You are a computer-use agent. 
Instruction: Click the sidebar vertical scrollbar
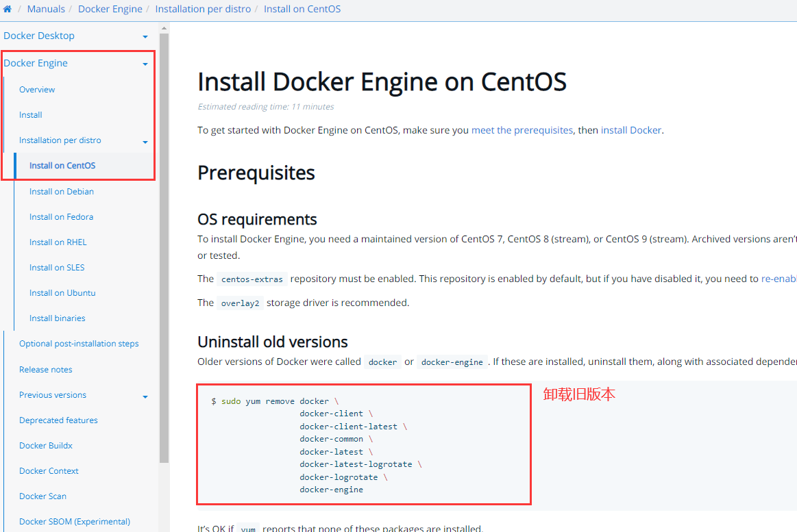[164, 246]
